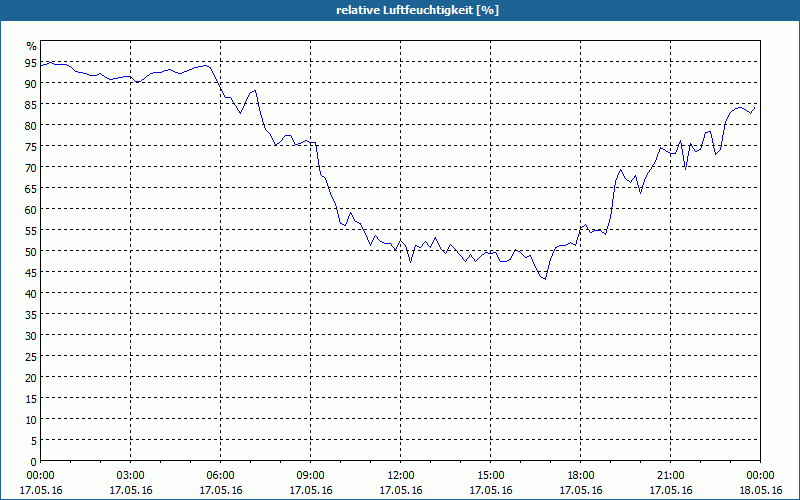The height and width of the screenshot is (500, 800).
Task: Click the 'relative Luftfeuchtigkeit [%]' title bar
Action: pyautogui.click(x=400, y=10)
